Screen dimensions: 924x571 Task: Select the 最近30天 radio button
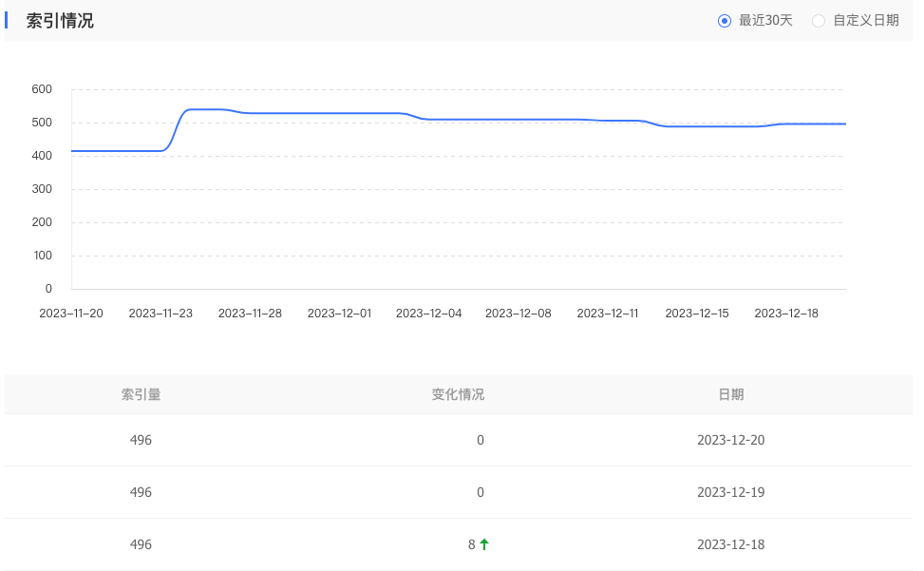point(725,21)
